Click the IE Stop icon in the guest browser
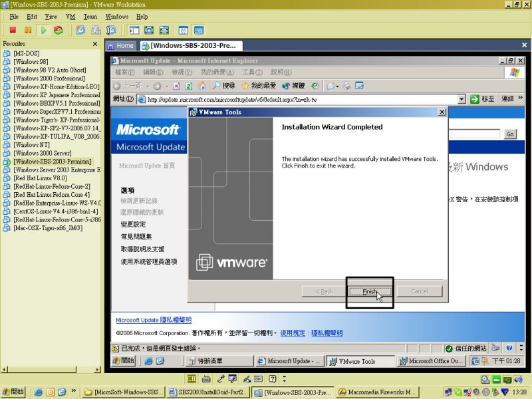 tap(176, 86)
